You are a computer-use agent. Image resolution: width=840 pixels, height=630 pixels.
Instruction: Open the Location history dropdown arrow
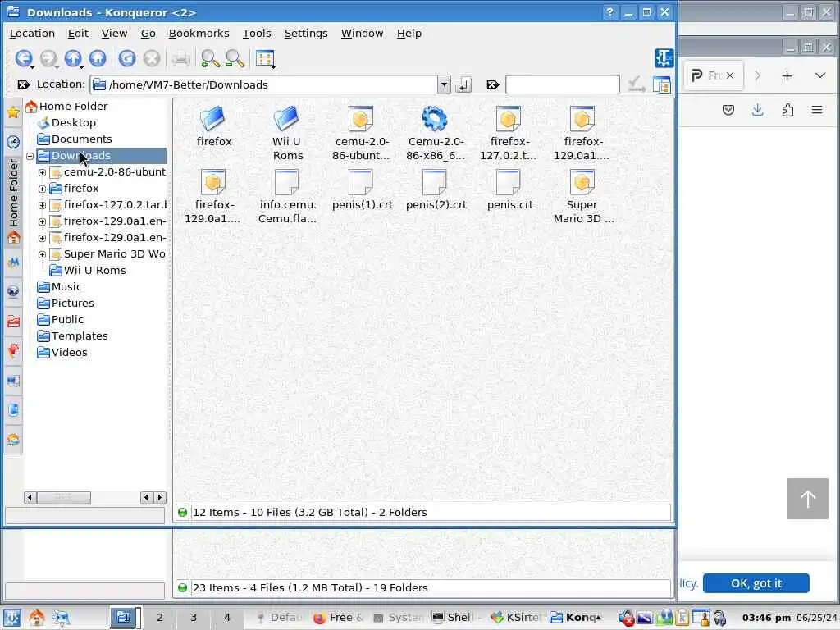444,84
